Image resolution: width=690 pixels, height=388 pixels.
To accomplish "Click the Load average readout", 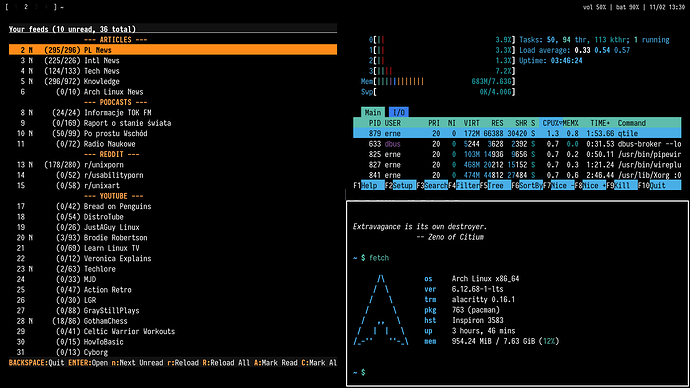I will pos(574,50).
